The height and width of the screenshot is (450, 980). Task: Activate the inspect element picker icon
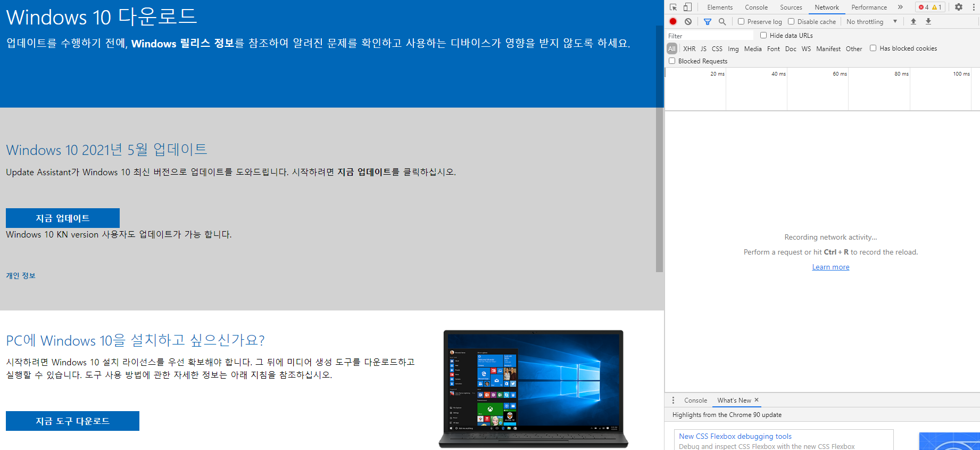click(x=673, y=7)
